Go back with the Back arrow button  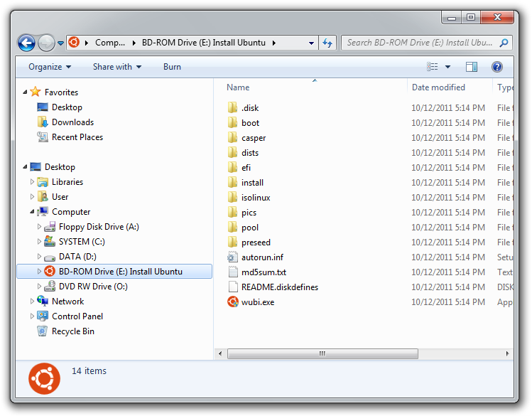pos(27,43)
